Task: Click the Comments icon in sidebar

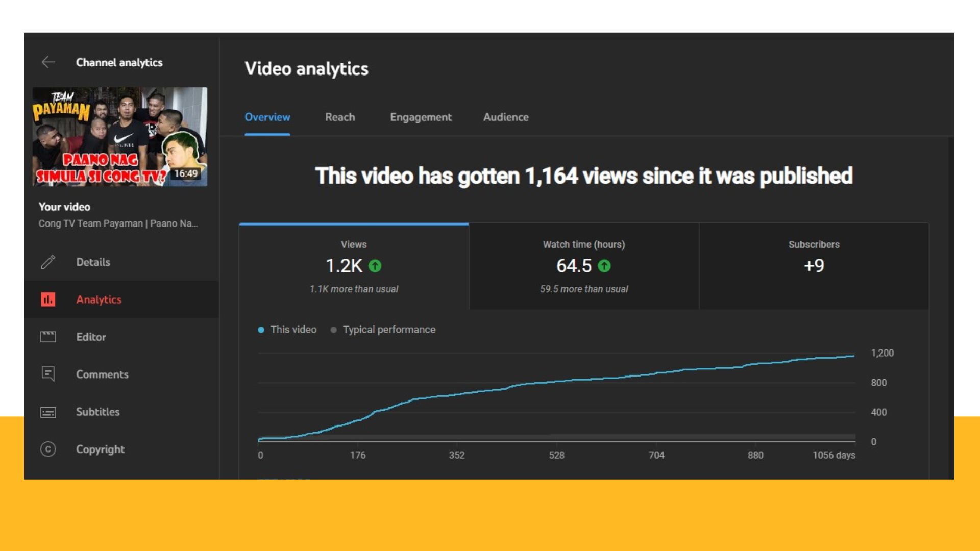Action: coord(48,374)
